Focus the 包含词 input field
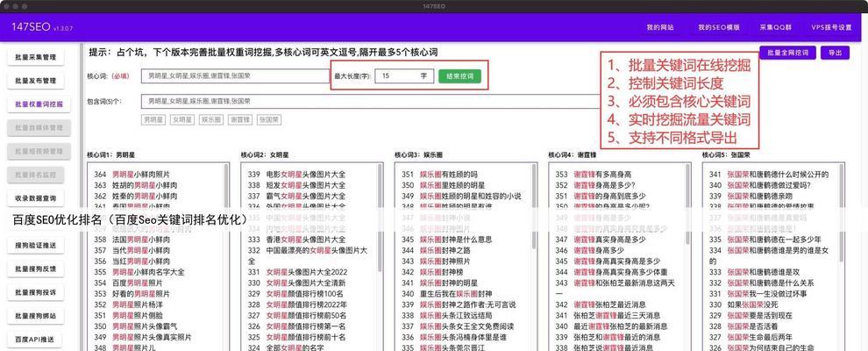The width and height of the screenshot is (868, 351). (x=372, y=101)
